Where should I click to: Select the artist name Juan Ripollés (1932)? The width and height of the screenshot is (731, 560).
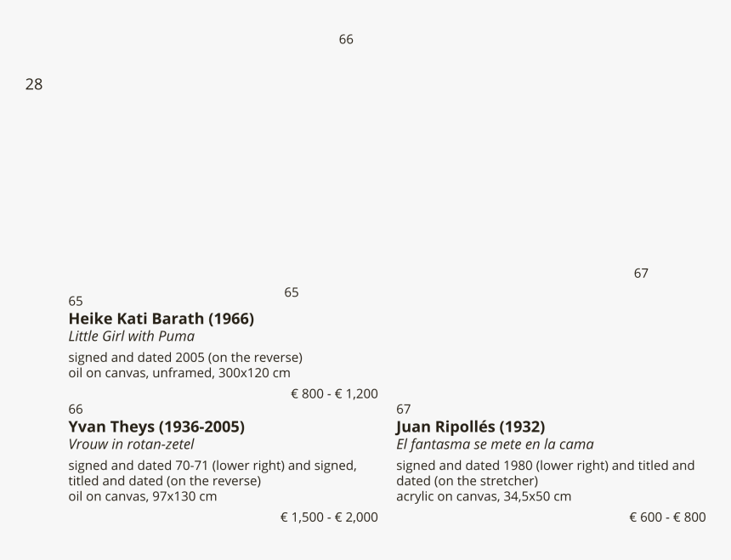click(x=471, y=427)
